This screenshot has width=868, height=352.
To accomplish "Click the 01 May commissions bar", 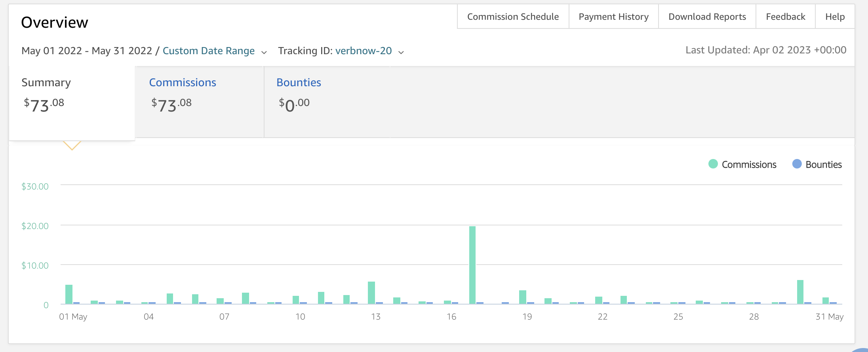I will tap(69, 294).
